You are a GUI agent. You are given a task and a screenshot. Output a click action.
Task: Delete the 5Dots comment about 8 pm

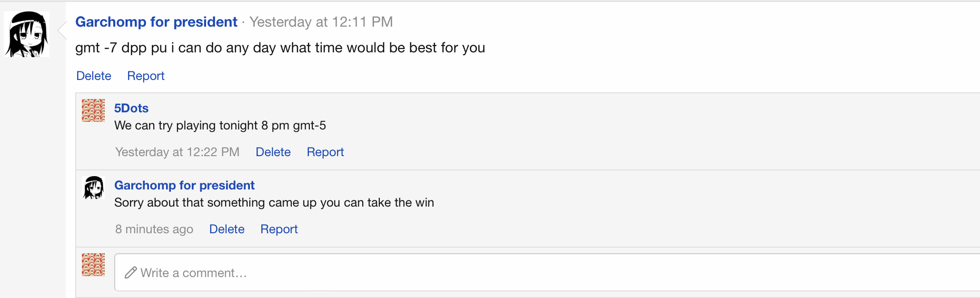(273, 152)
